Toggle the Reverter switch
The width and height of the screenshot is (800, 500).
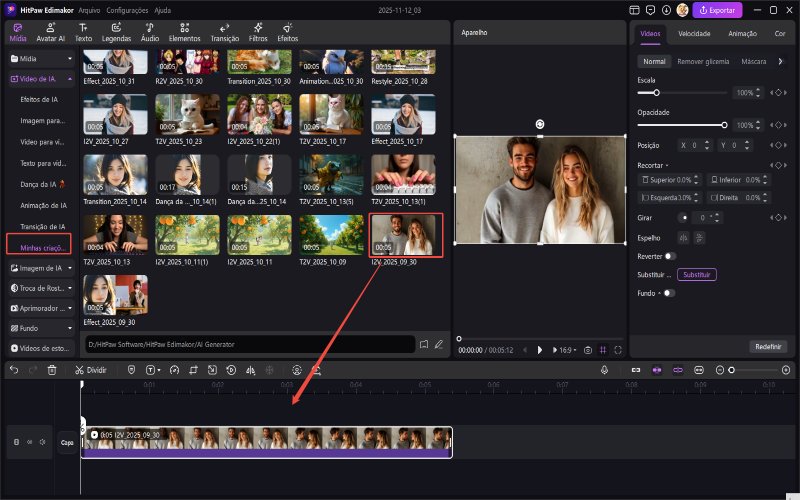[x=670, y=256]
